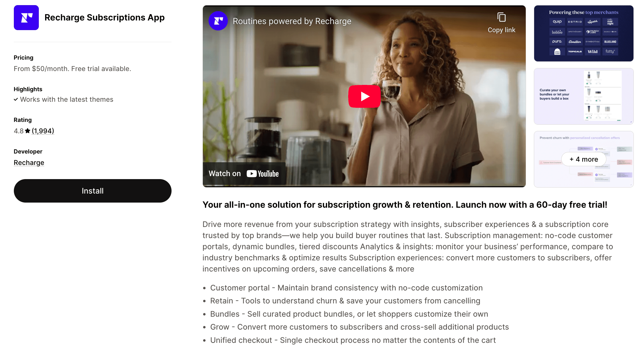Viewport: 644px width, 357px height.
Task: Click the Works with latest themes checkmark
Action: click(16, 100)
